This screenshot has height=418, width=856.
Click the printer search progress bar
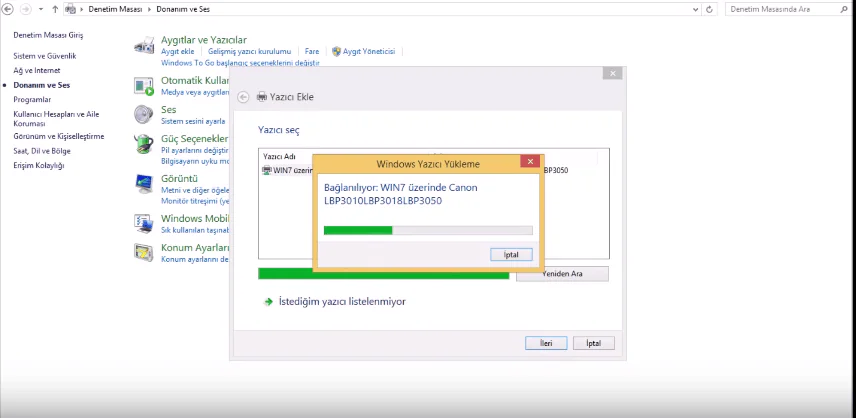coord(383,274)
